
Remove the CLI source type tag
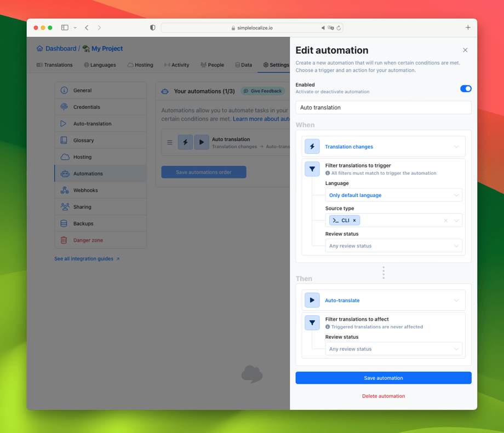tap(354, 221)
